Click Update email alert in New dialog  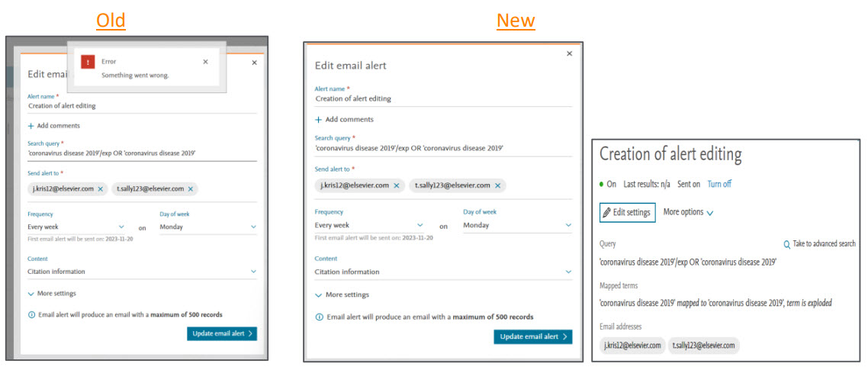(532, 336)
